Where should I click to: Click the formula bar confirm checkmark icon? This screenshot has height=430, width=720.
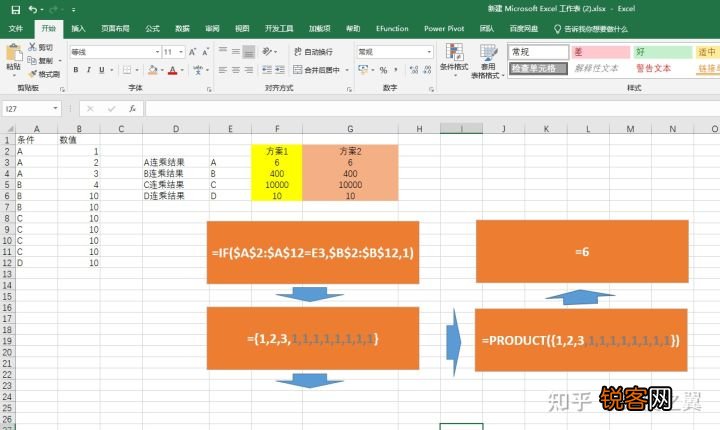click(x=112, y=109)
